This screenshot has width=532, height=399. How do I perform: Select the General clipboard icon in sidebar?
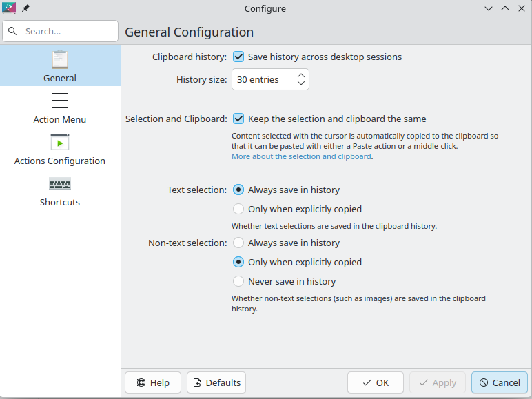coord(60,59)
